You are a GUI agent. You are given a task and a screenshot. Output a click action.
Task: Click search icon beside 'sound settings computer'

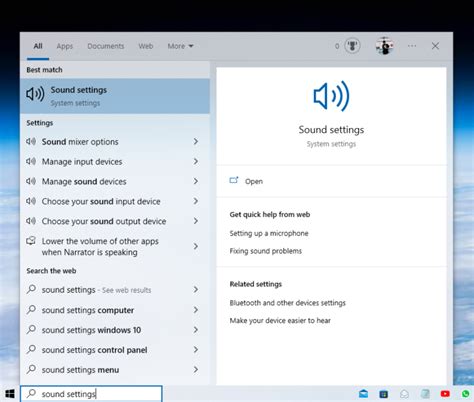click(x=31, y=309)
